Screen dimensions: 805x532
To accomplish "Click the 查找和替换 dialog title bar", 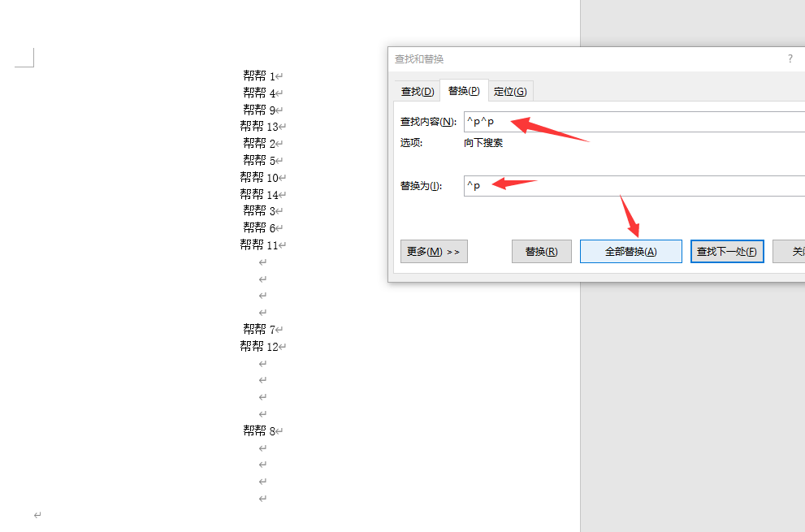I will coord(569,59).
